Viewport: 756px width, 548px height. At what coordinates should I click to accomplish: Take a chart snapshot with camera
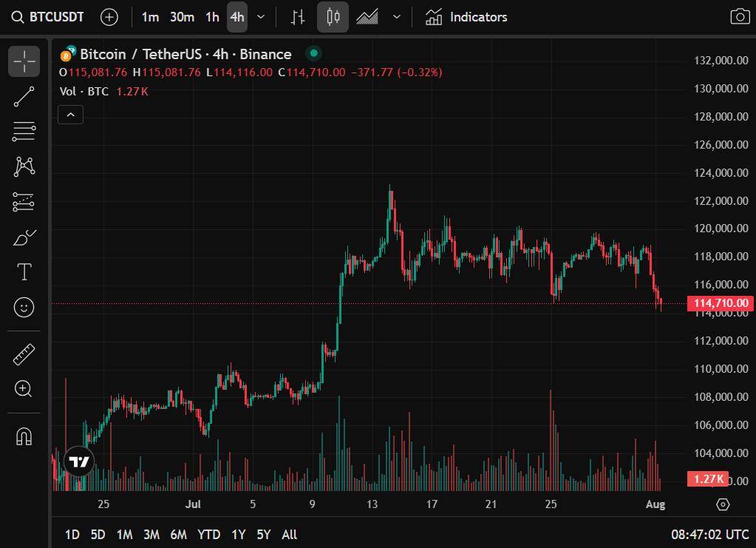coord(738,17)
